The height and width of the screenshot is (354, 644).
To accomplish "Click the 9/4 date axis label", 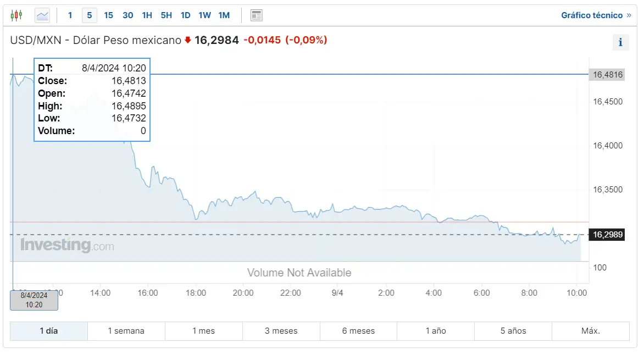I will (x=337, y=293).
